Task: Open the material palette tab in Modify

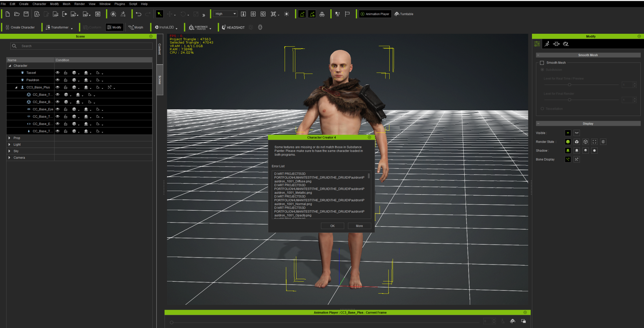Action: pos(566,44)
